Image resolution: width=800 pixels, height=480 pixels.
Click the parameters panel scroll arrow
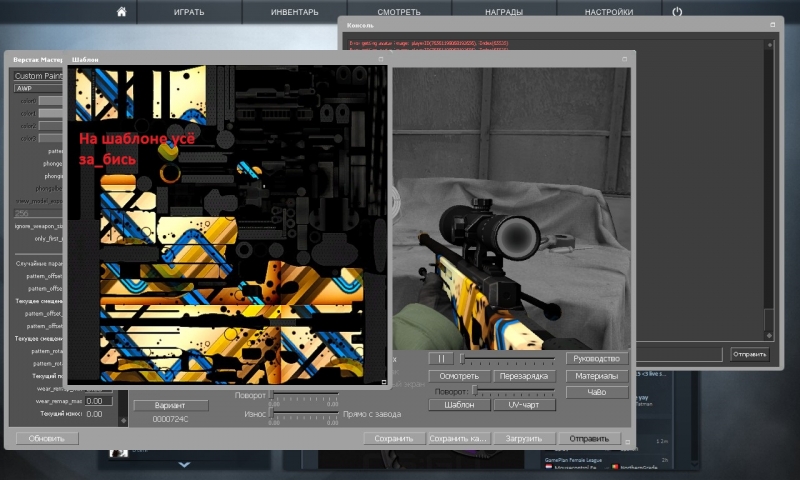pos(123,420)
